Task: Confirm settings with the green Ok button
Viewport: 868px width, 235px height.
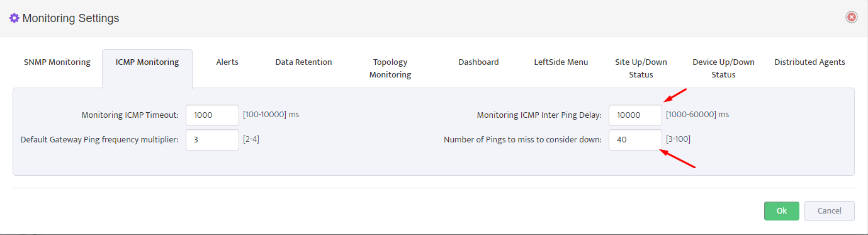Action: [x=782, y=211]
